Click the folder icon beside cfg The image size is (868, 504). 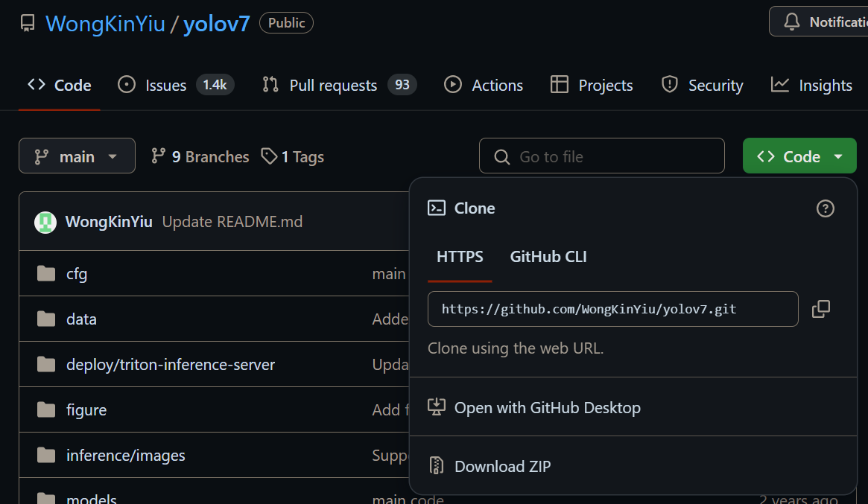pyautogui.click(x=46, y=273)
